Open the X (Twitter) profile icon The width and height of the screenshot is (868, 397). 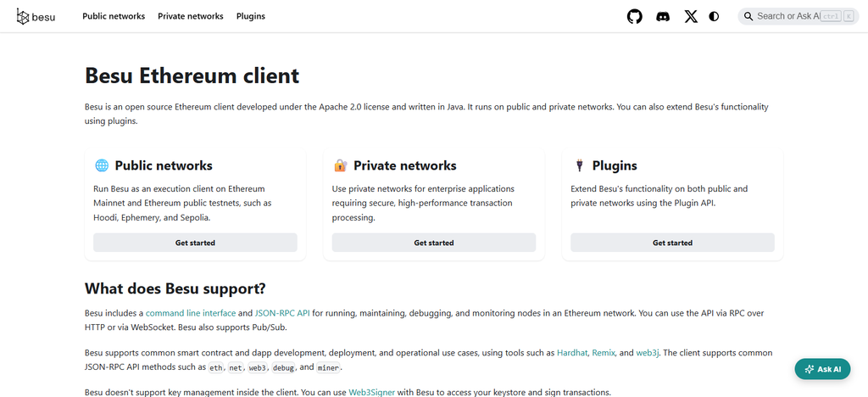[x=691, y=17]
